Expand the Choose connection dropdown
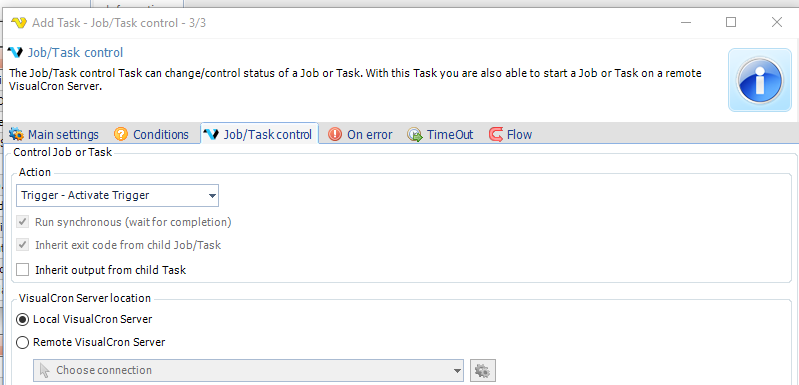Image resolution: width=799 pixels, height=385 pixels. (x=248, y=370)
